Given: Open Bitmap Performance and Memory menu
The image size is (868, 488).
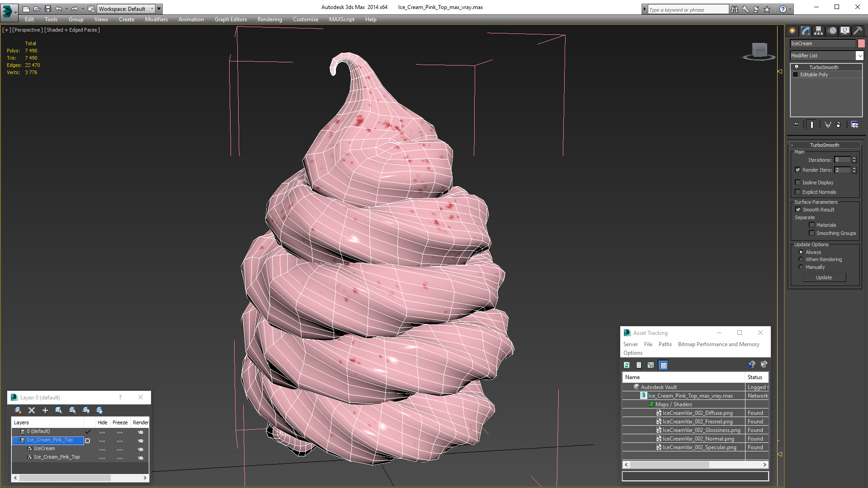Looking at the screenshot, I should (718, 344).
